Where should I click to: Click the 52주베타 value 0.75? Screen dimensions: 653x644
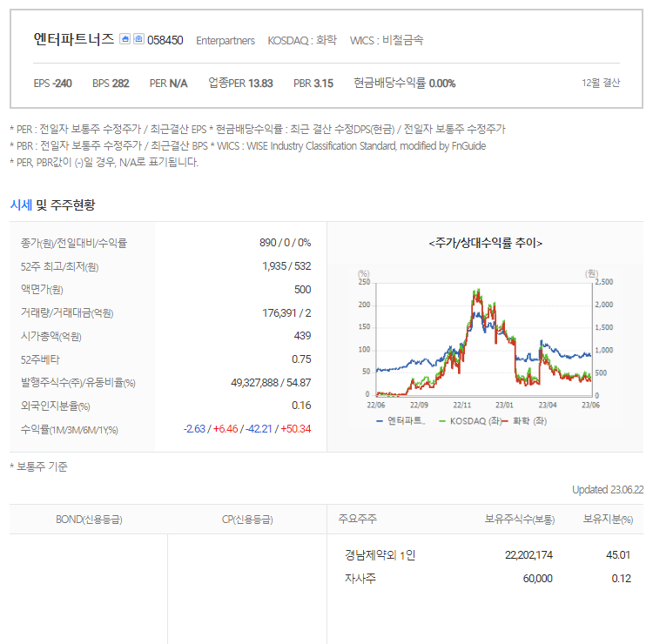[301, 359]
